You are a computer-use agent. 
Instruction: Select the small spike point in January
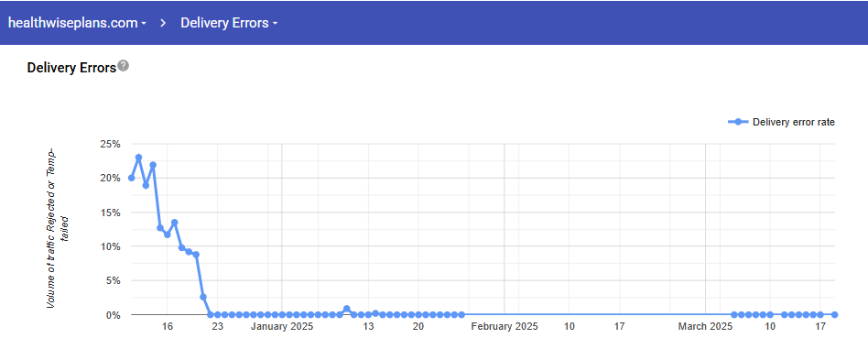(x=346, y=309)
